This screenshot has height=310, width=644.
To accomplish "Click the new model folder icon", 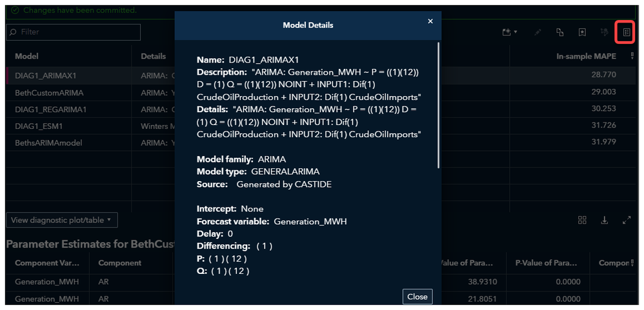I will pyautogui.click(x=507, y=32).
